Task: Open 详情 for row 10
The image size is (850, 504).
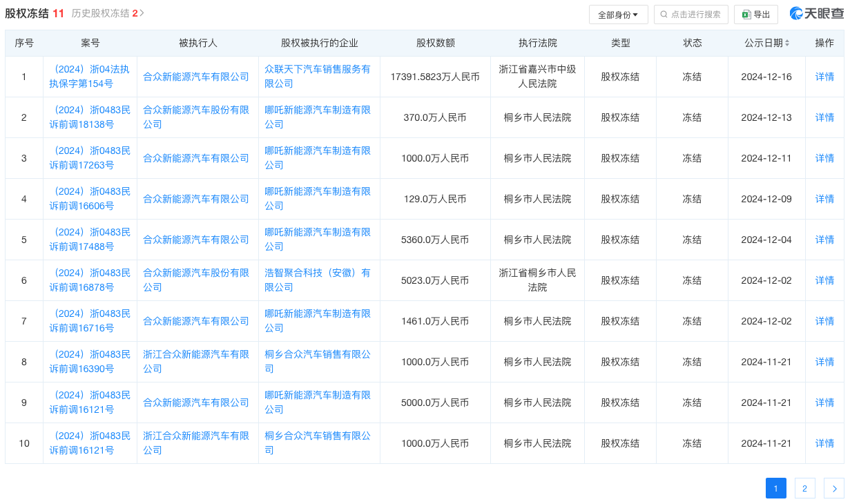Action: coord(824,443)
